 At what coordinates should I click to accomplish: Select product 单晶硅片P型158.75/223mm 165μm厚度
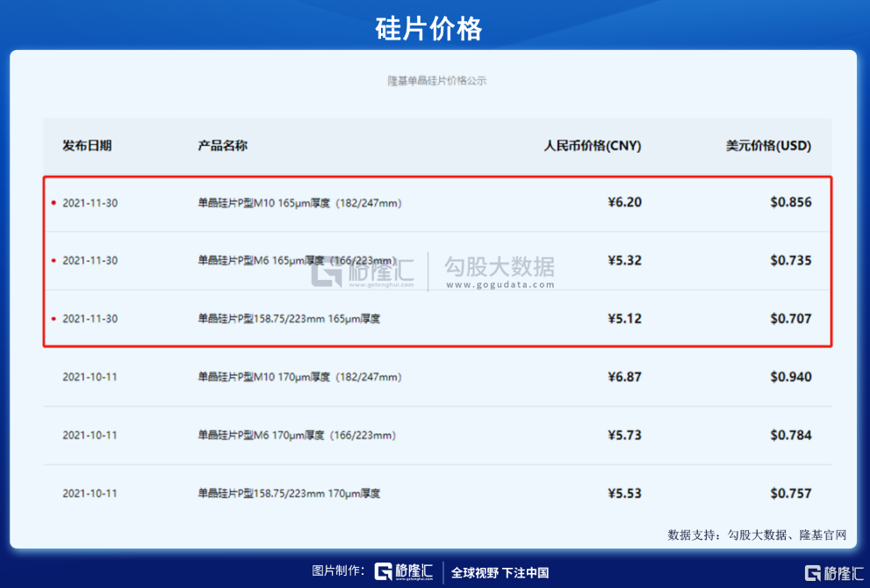pyautogui.click(x=289, y=319)
